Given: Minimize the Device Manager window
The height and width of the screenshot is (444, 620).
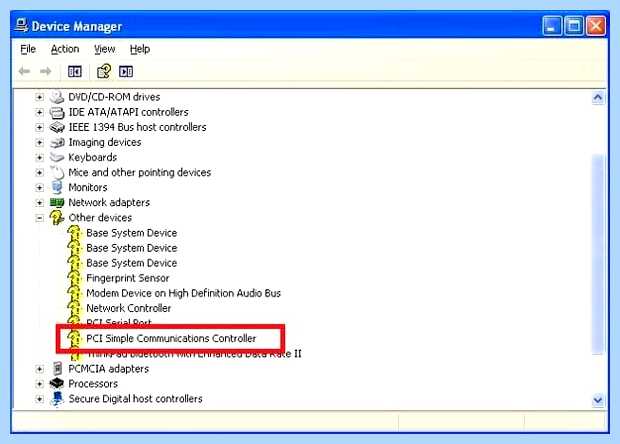Looking at the screenshot, I should (x=552, y=26).
